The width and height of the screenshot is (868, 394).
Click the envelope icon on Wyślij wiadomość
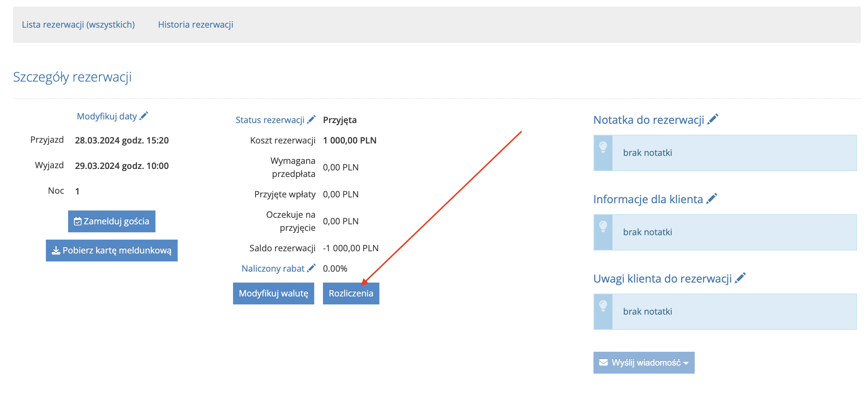click(x=603, y=362)
